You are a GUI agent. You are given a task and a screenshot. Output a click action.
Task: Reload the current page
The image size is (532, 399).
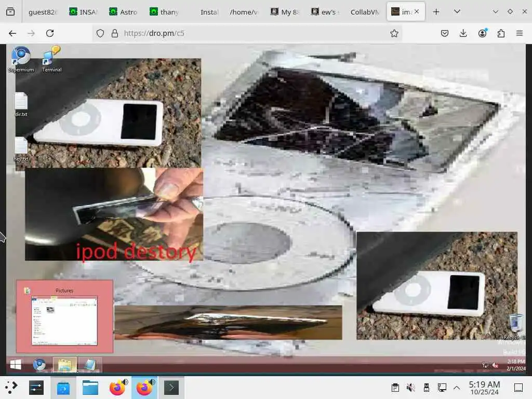click(x=50, y=33)
